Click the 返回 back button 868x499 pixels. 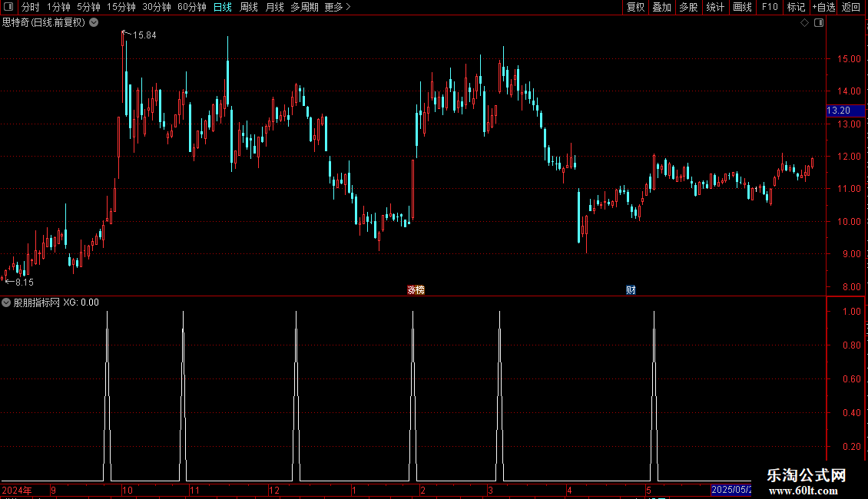851,7
